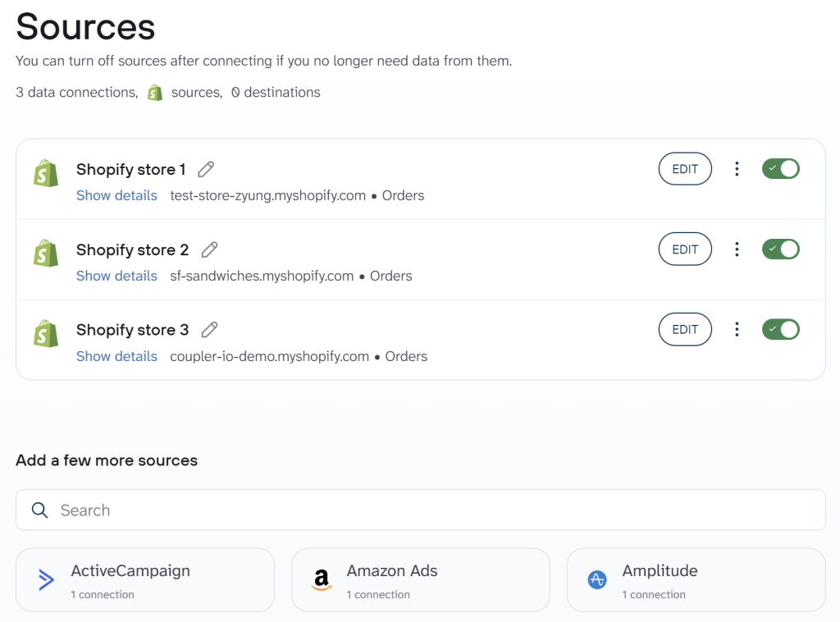Click the Shopify store 1 name

pyautogui.click(x=130, y=169)
